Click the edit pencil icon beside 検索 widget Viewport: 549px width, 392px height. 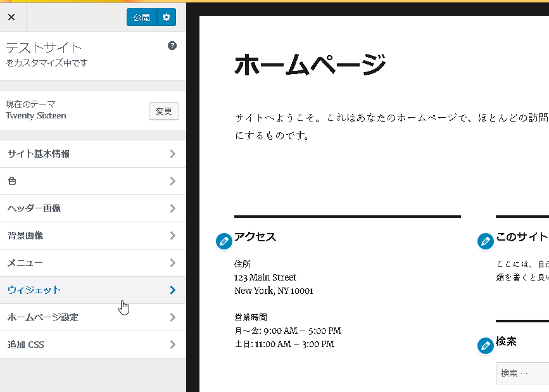click(485, 345)
